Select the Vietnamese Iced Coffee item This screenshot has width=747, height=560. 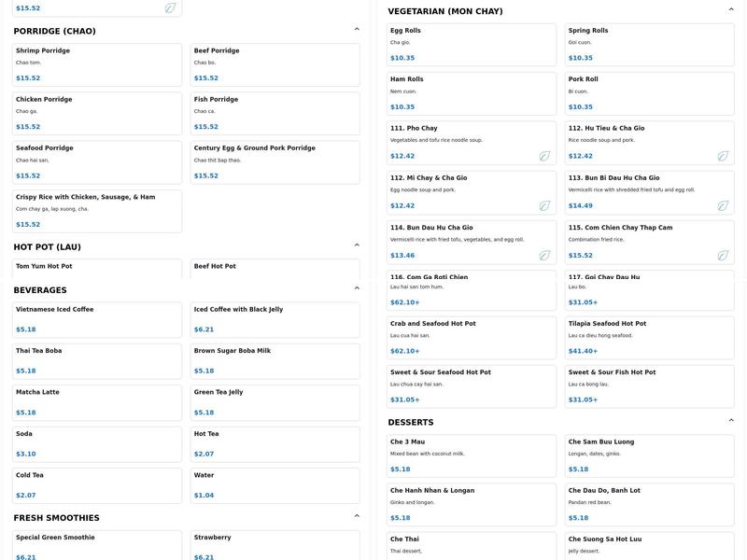pos(97,319)
